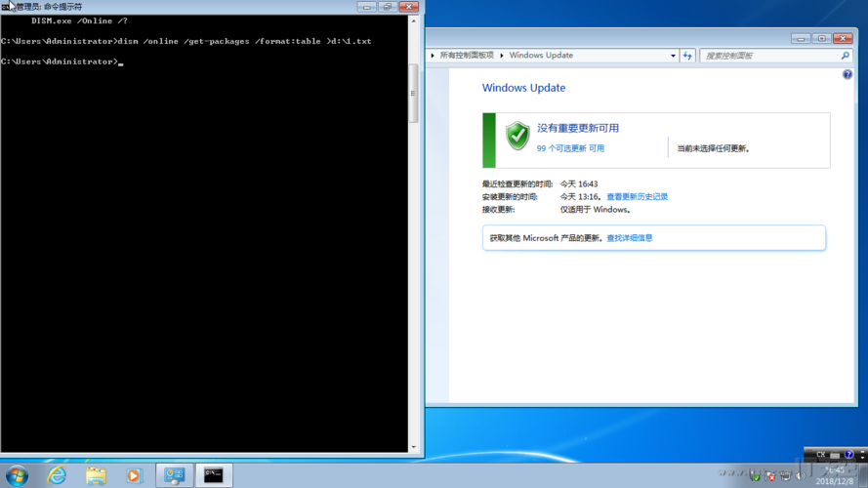Screen dimensions: 868x488
Task: Click Command Prompt scrollbar down arrow
Action: [414, 447]
